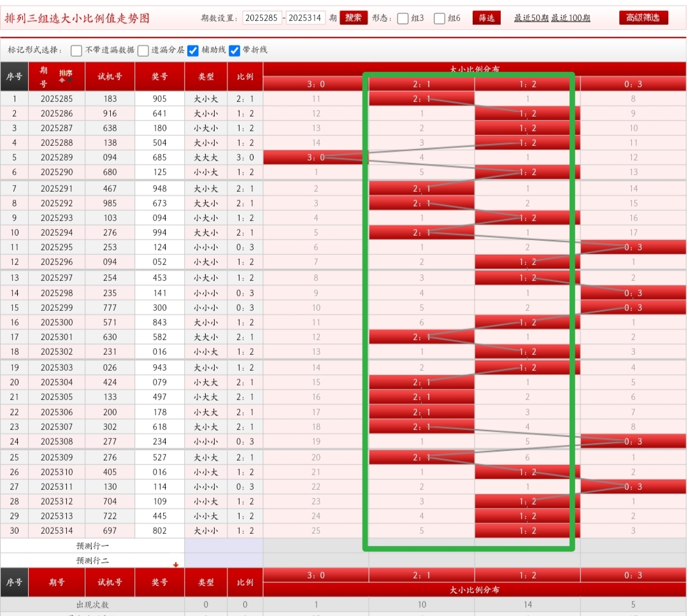Open 高级筛选 advanced filter
The height and width of the screenshot is (616, 688).
click(x=643, y=18)
